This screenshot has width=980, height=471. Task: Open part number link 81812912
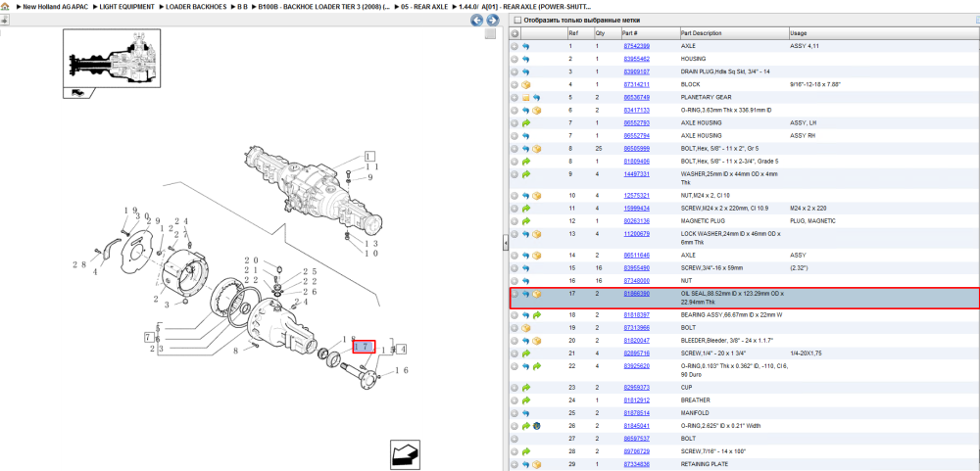click(x=636, y=400)
